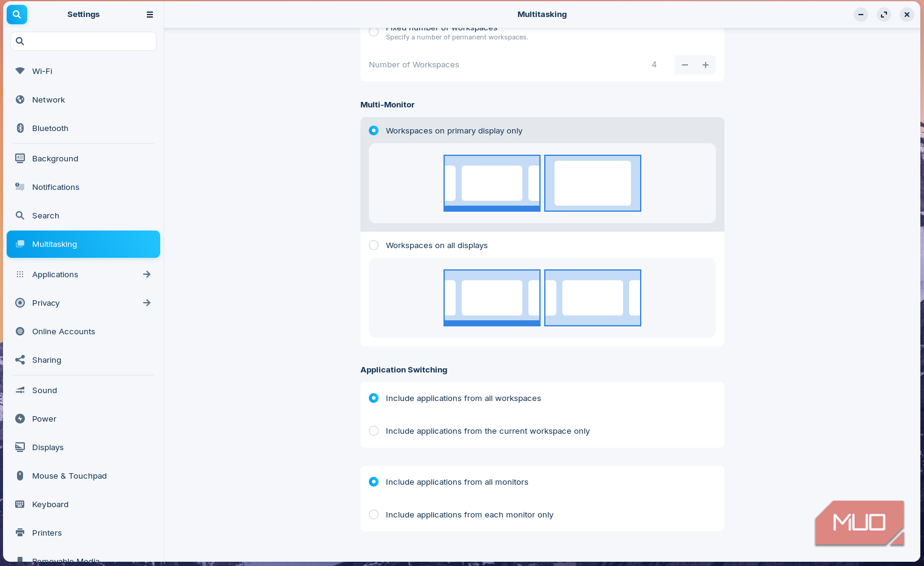The width and height of the screenshot is (924, 566).
Task: Open the Settings hamburger menu
Action: pyautogui.click(x=150, y=15)
